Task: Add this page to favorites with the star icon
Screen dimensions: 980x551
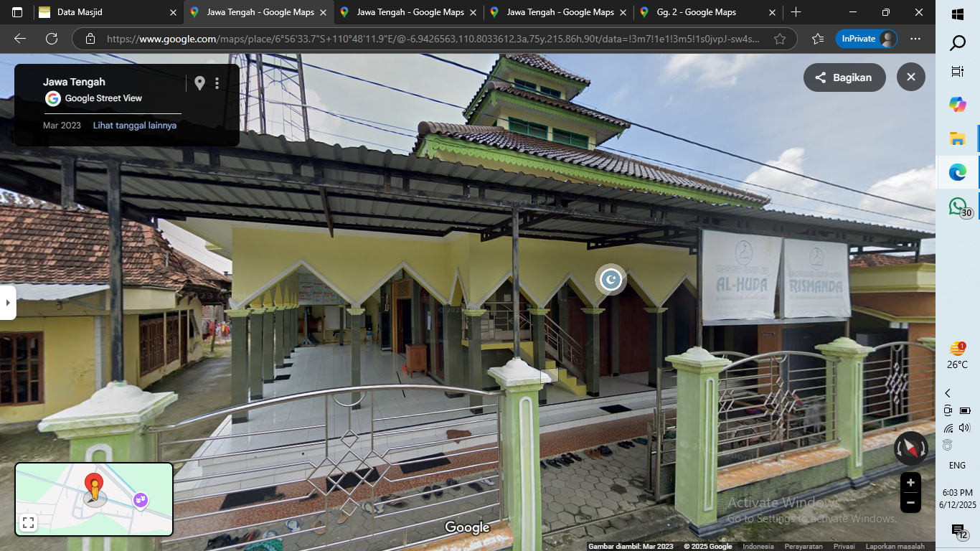Action: 780,39
